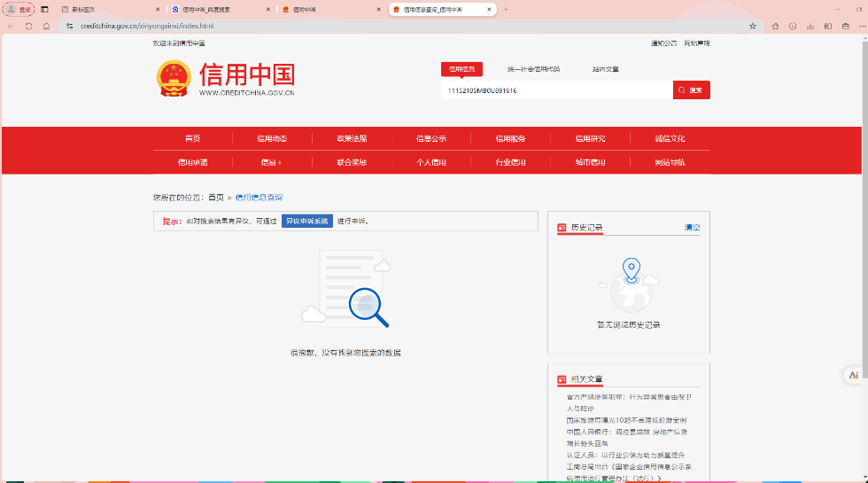Open the 行业信用 navigation item
This screenshot has height=483, width=868.
tap(510, 162)
